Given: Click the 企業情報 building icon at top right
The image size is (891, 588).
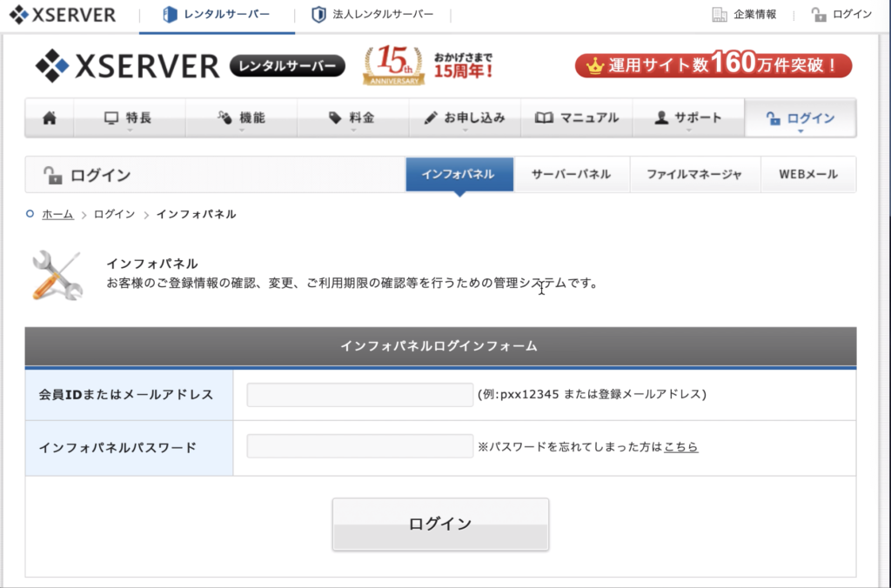Looking at the screenshot, I should [x=720, y=15].
